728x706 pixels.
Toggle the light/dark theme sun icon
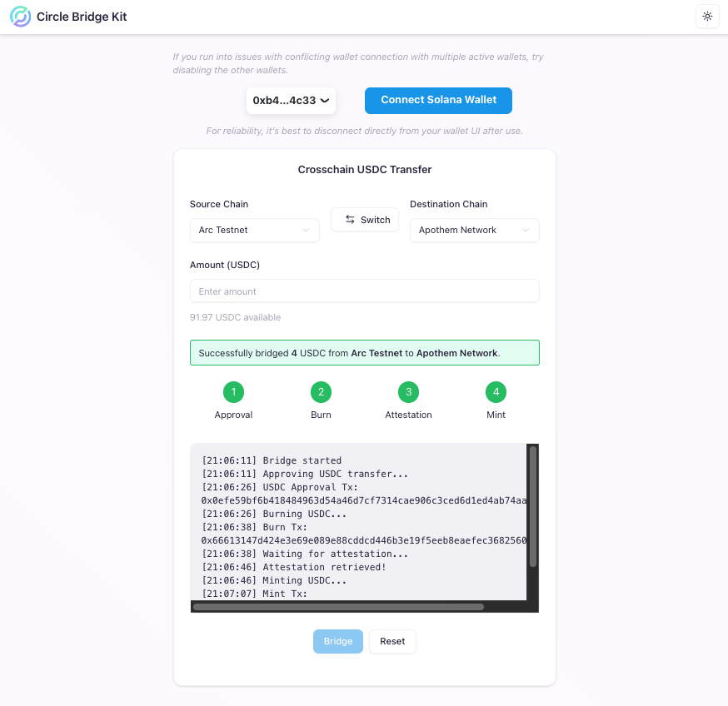pos(707,17)
